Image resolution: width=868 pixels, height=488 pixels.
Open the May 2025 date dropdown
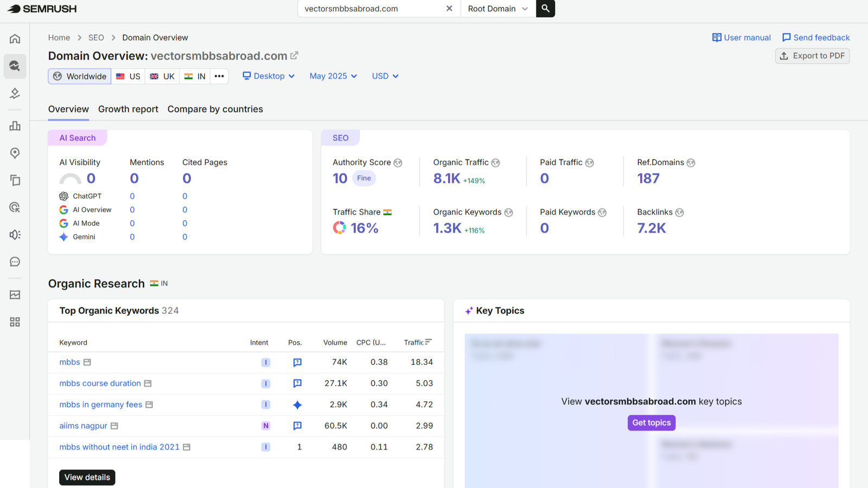point(333,76)
